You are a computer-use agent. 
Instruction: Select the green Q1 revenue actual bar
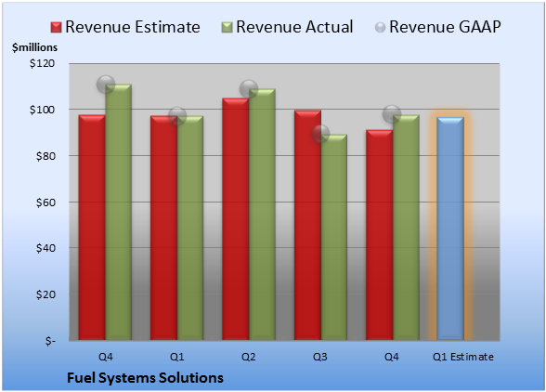190,228
